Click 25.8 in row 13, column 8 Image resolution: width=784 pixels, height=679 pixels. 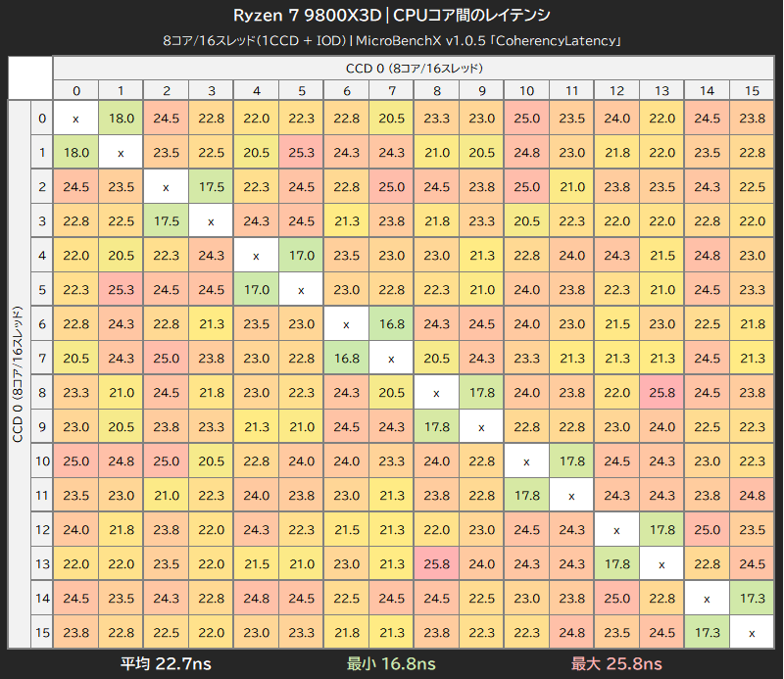coord(436,564)
